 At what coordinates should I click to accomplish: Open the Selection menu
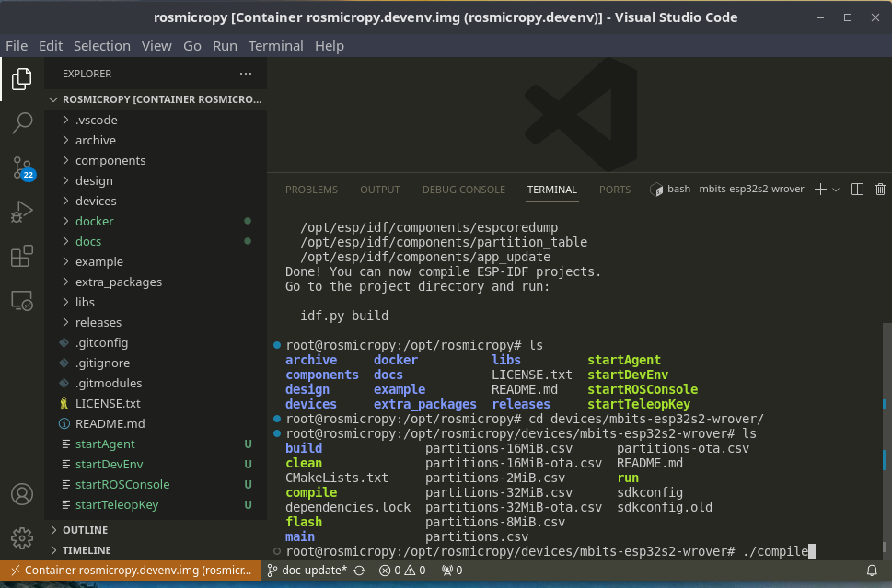pyautogui.click(x=102, y=45)
